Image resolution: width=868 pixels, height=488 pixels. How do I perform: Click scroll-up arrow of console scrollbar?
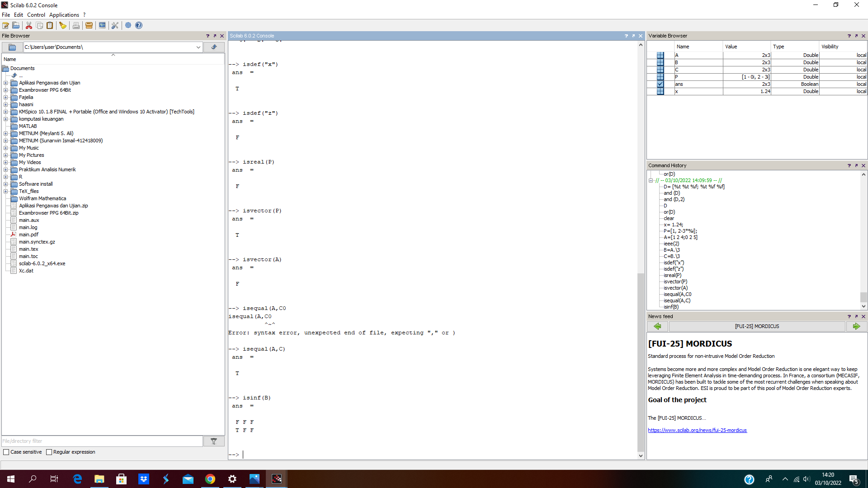(641, 45)
